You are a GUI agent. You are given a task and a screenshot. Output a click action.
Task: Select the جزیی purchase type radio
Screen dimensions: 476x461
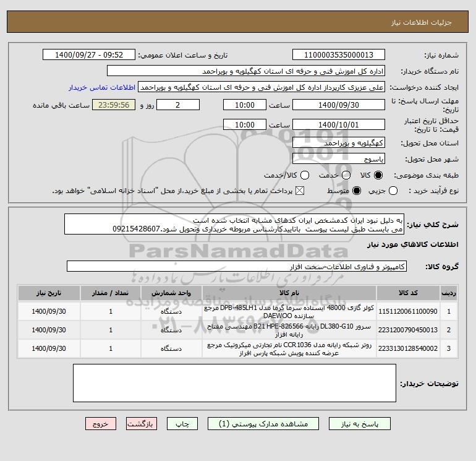point(393,191)
